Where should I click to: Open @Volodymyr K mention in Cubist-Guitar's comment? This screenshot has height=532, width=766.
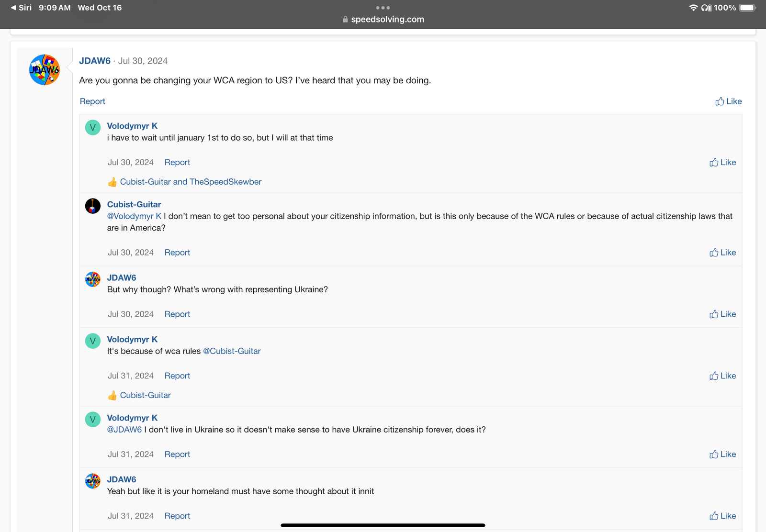pyautogui.click(x=134, y=216)
